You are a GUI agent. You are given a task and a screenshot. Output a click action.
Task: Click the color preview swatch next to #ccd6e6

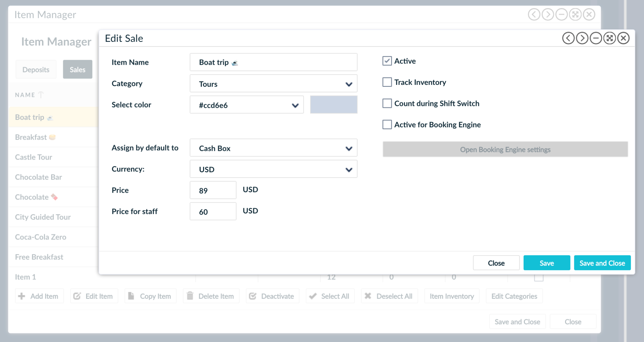pyautogui.click(x=333, y=105)
